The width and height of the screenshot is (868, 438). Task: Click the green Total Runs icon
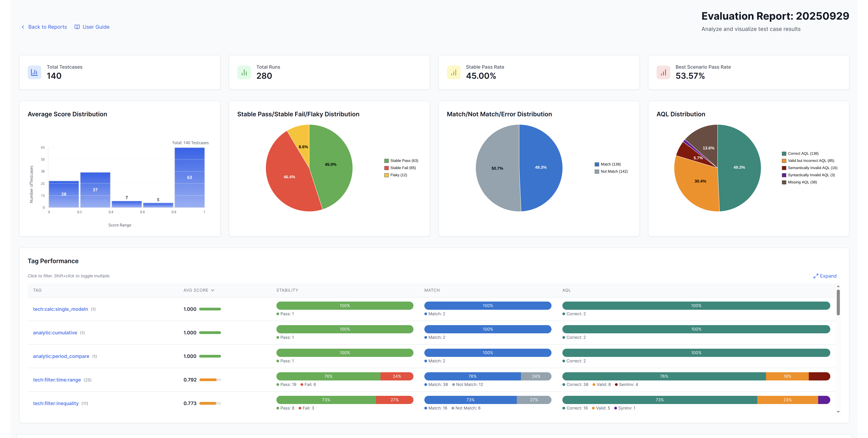(244, 72)
